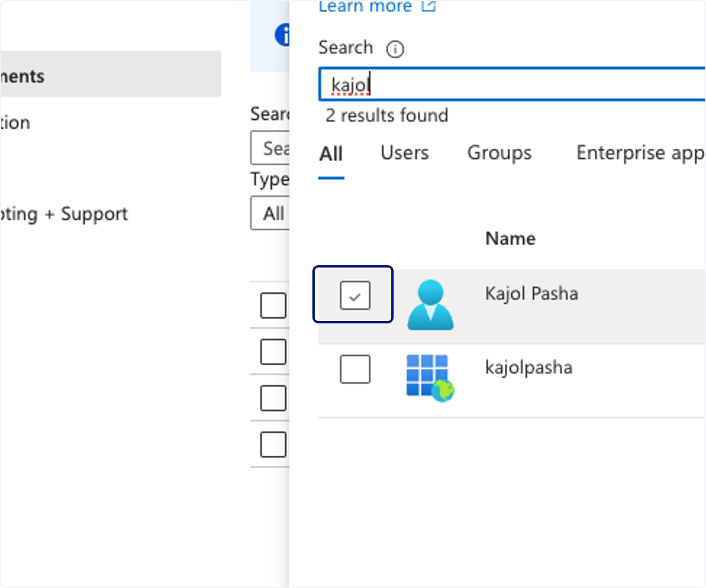Tick the fourth checkbox in background list
This screenshot has width=706, height=588.
(273, 445)
